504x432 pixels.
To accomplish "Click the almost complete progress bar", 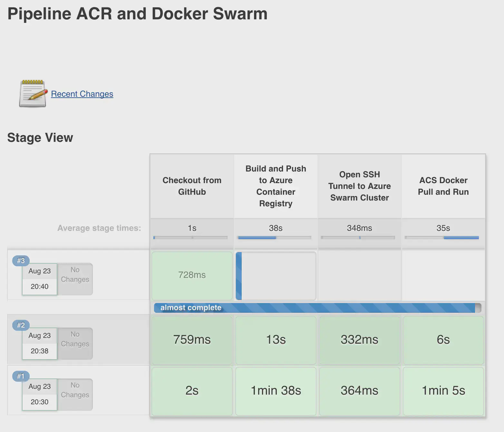I will click(x=317, y=308).
